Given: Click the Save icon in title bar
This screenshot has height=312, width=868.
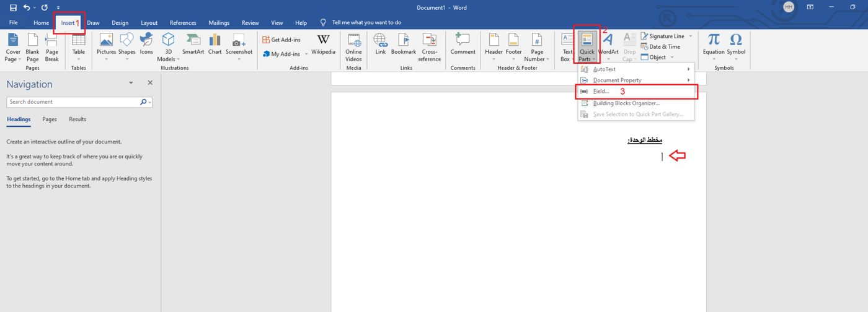Looking at the screenshot, I should pyautogui.click(x=13, y=7).
